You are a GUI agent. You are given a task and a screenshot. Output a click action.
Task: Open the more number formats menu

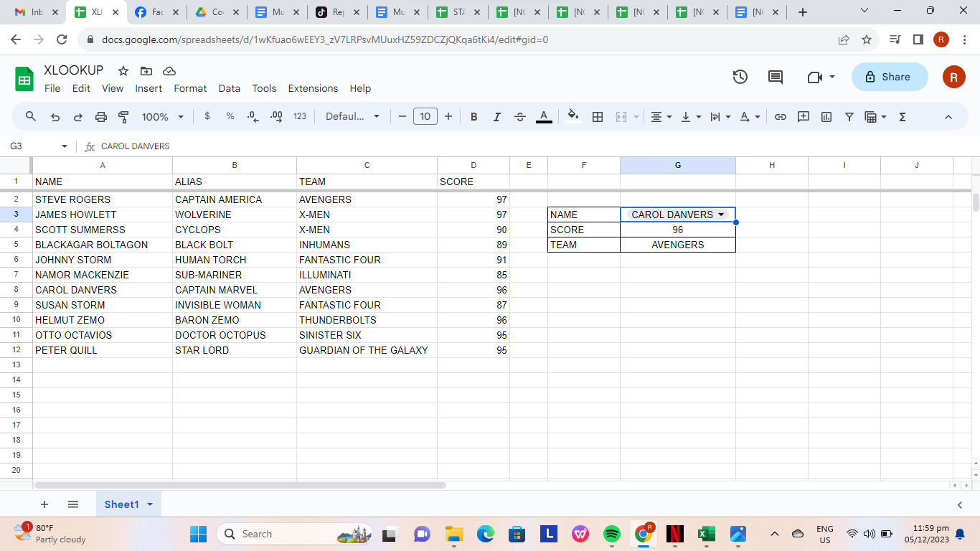tap(300, 116)
